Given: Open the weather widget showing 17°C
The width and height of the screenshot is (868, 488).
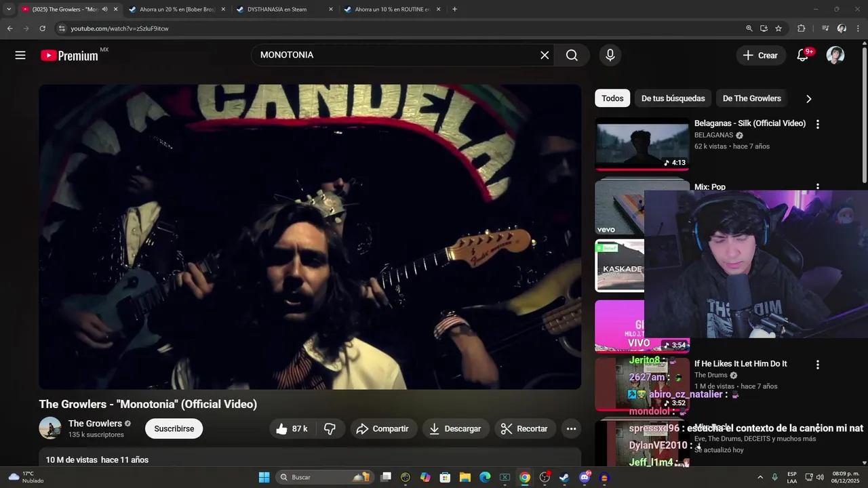Looking at the screenshot, I should [27, 477].
